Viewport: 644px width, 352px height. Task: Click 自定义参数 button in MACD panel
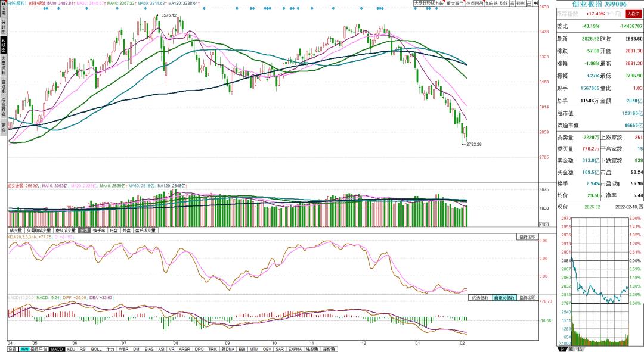pos(504,298)
